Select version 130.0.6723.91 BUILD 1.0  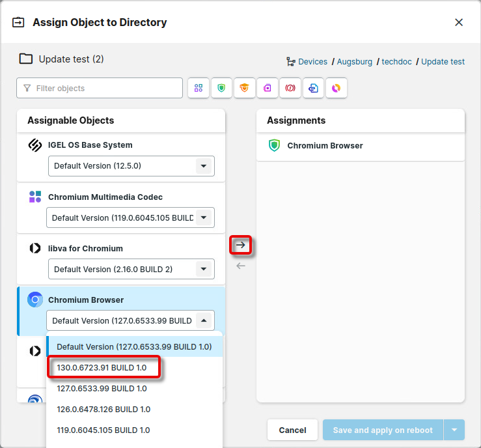pos(102,368)
